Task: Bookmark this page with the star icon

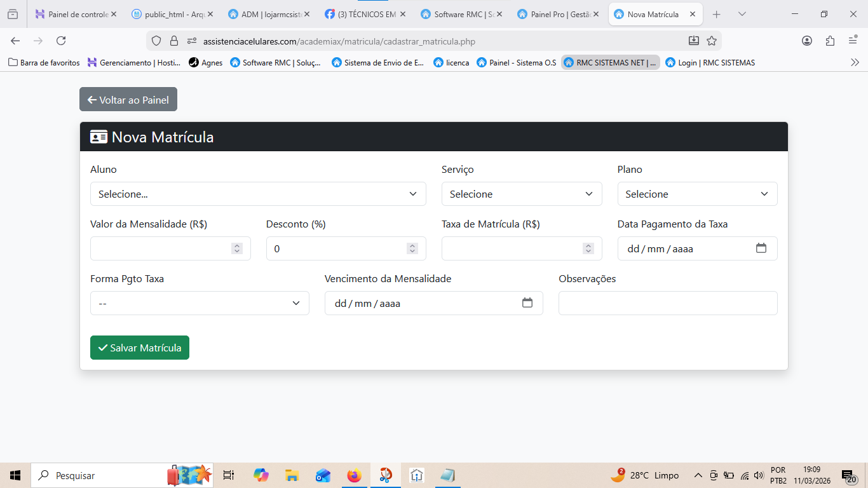Action: tap(712, 41)
